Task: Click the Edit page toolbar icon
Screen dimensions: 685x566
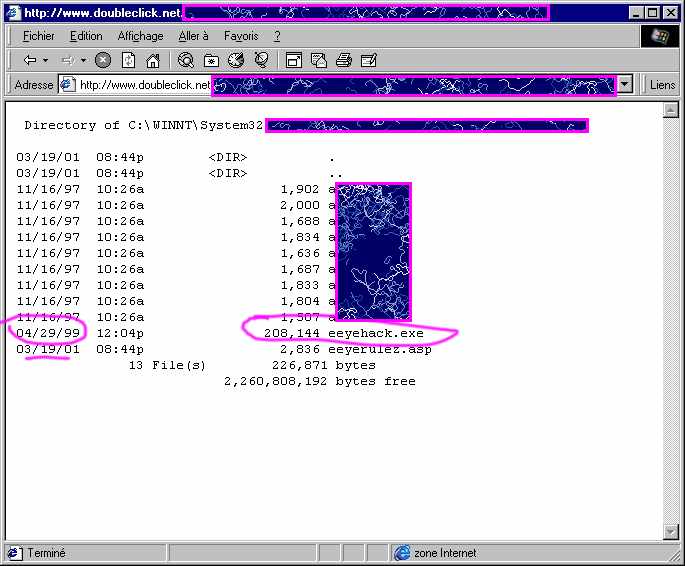Action: (369, 60)
